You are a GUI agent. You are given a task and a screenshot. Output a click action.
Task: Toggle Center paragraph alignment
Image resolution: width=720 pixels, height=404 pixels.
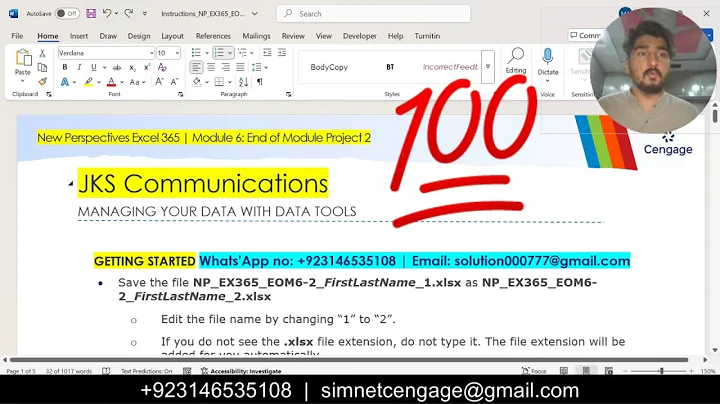tap(211, 67)
